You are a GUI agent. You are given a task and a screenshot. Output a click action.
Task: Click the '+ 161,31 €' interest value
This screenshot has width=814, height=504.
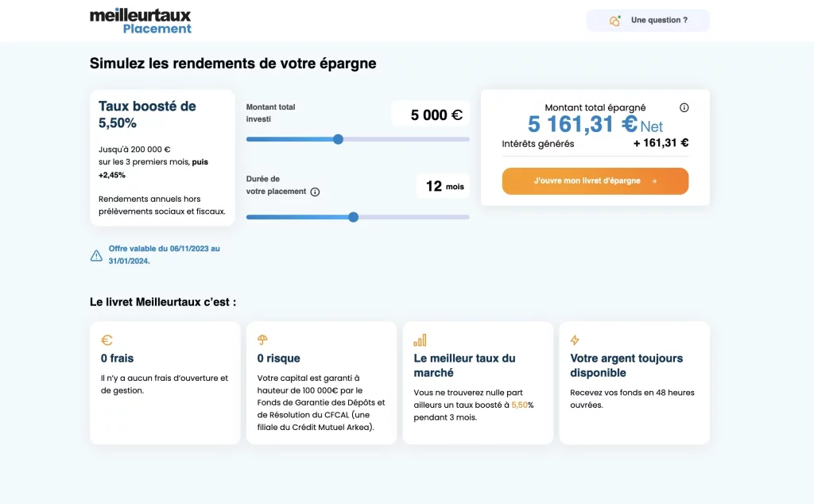click(x=661, y=143)
